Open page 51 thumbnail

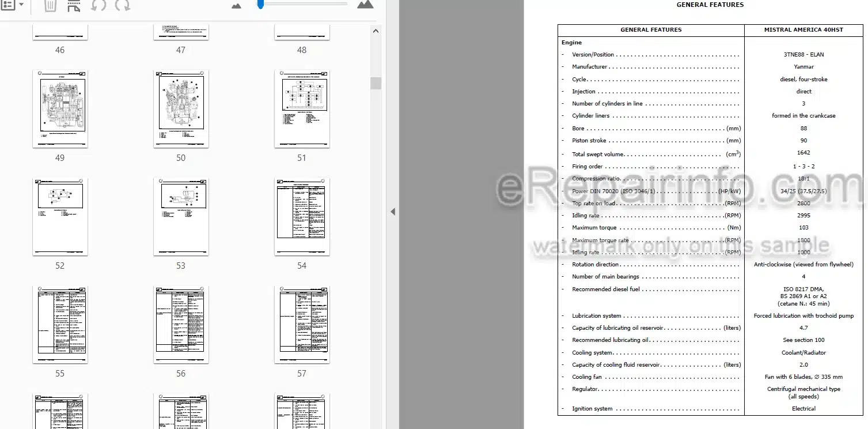[302, 109]
